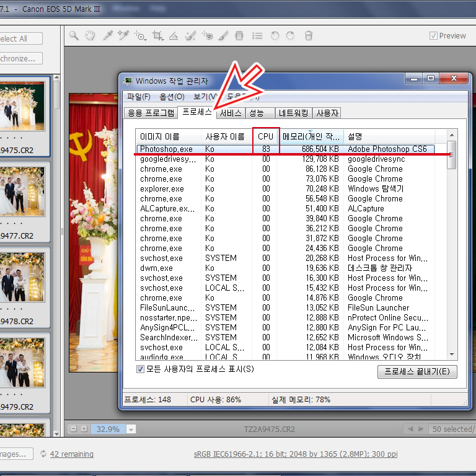The height and width of the screenshot is (476, 476).
Task: Select the AnySign4PC process row
Action: [286, 327]
